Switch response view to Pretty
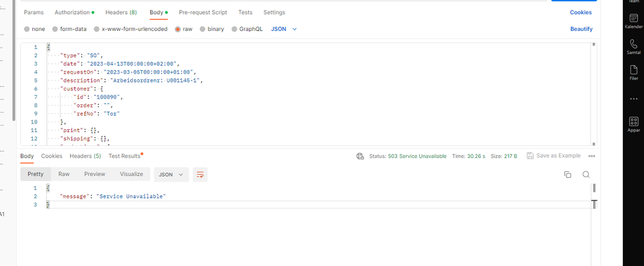The width and height of the screenshot is (644, 266). pyautogui.click(x=35, y=174)
